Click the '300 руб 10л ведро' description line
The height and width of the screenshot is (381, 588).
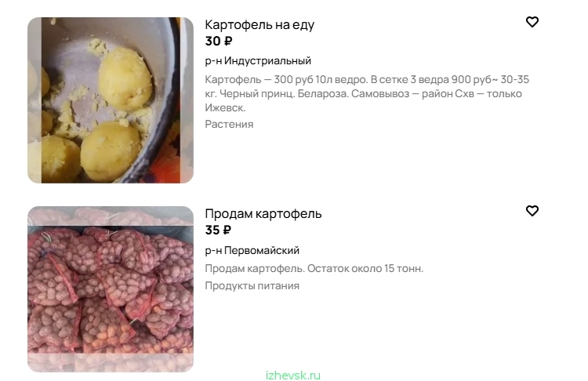[x=367, y=79]
